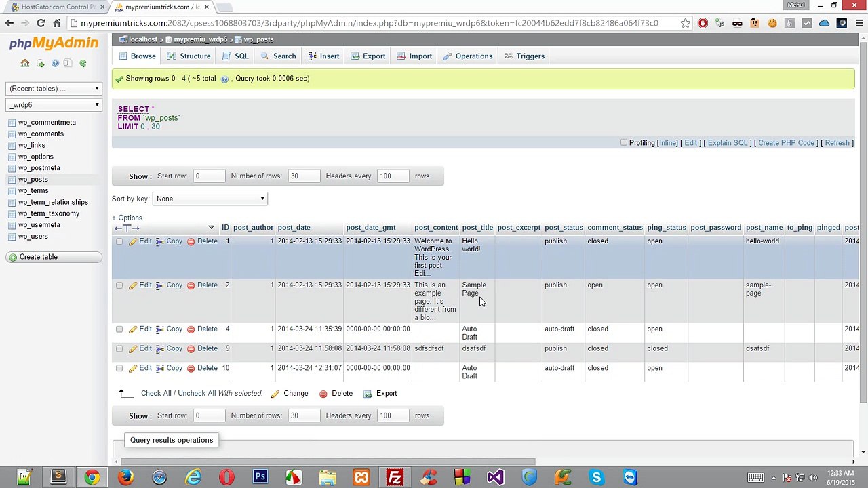The image size is (868, 488).
Task: Click the Create PHP Code link
Action: 787,143
